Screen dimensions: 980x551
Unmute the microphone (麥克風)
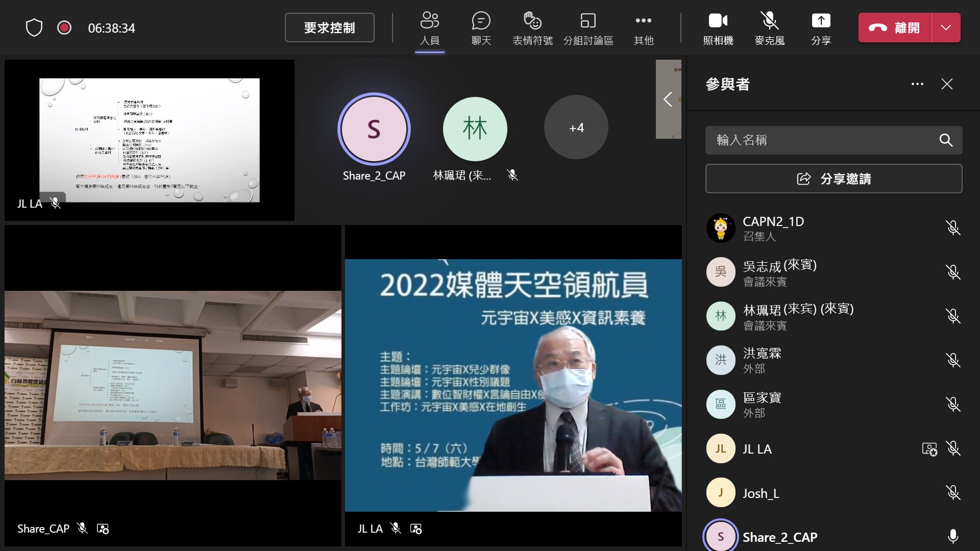(770, 28)
